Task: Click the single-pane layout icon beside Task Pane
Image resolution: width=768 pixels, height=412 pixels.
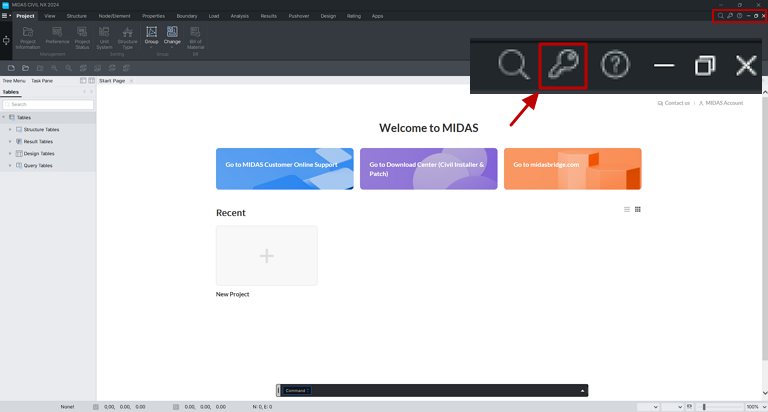Action: [83, 80]
